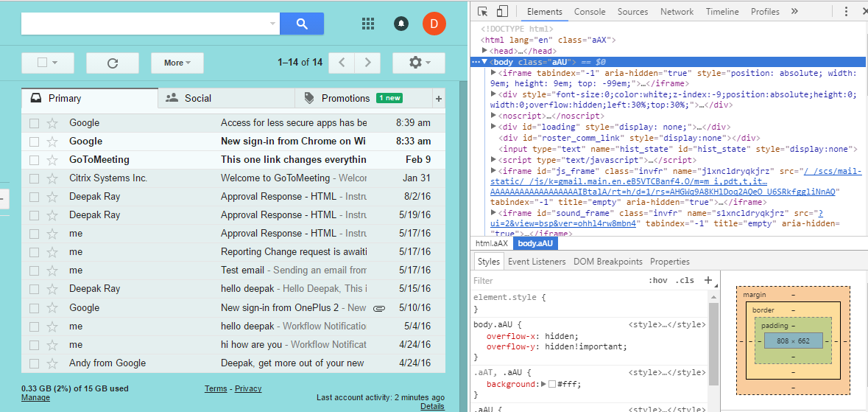Open search options dropdown arrow
868x412 pixels.
click(x=272, y=24)
